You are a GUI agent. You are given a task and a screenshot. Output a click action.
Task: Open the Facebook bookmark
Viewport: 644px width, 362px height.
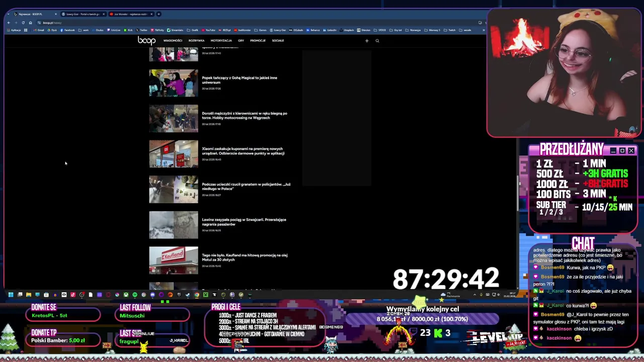tap(68, 30)
